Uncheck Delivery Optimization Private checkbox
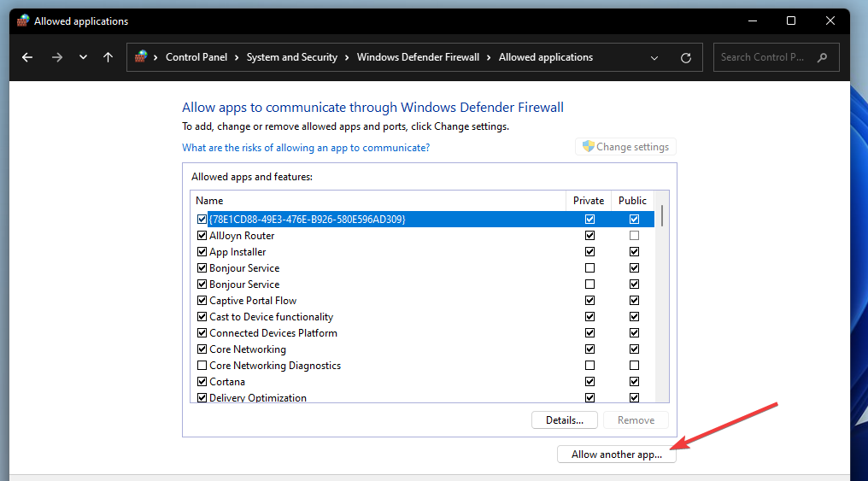The height and width of the screenshot is (481, 868). tap(590, 397)
